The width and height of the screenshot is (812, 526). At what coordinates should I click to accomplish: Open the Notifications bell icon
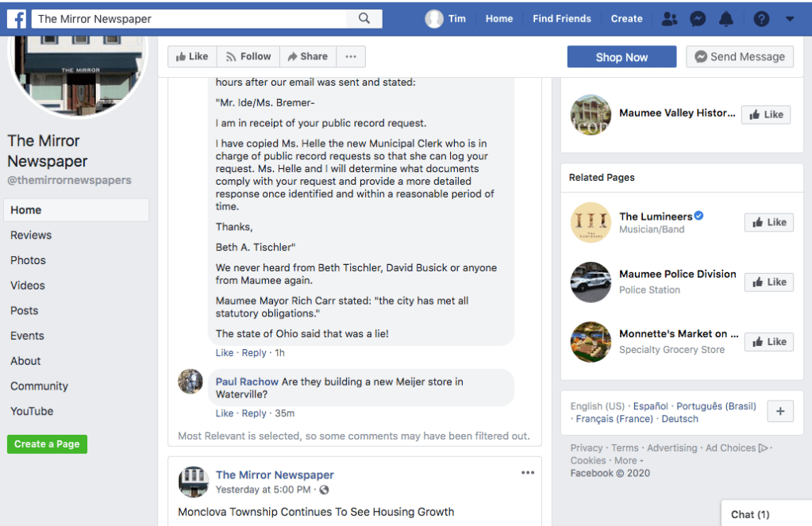(x=726, y=19)
